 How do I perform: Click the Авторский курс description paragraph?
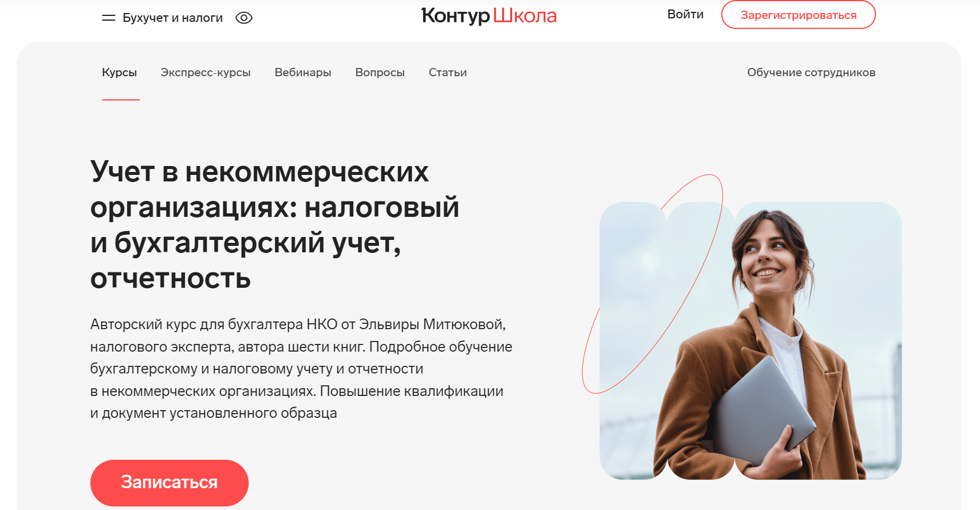point(301,369)
